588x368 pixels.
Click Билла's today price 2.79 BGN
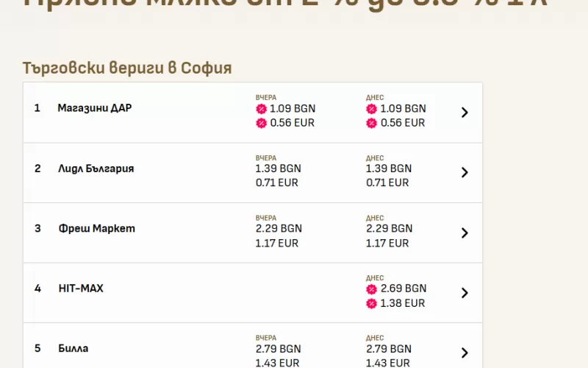389,348
